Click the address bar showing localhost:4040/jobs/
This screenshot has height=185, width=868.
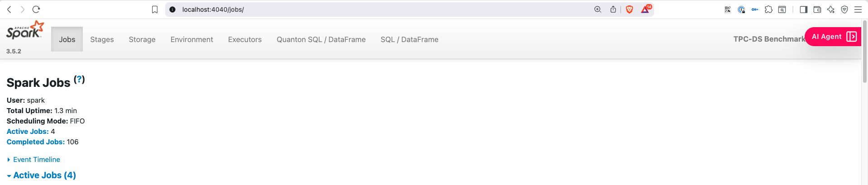(385, 9)
